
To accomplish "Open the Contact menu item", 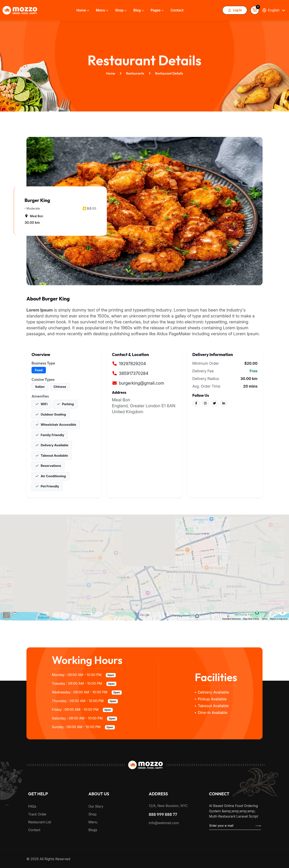I will click(177, 10).
